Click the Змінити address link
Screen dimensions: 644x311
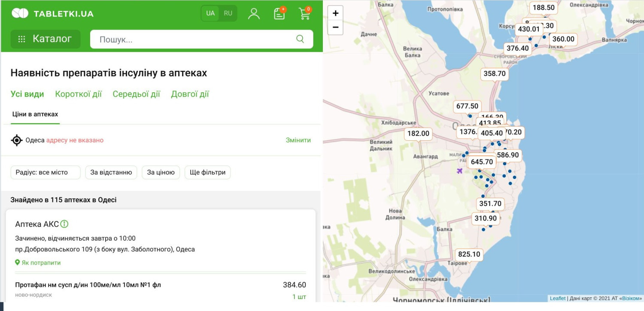click(x=298, y=140)
